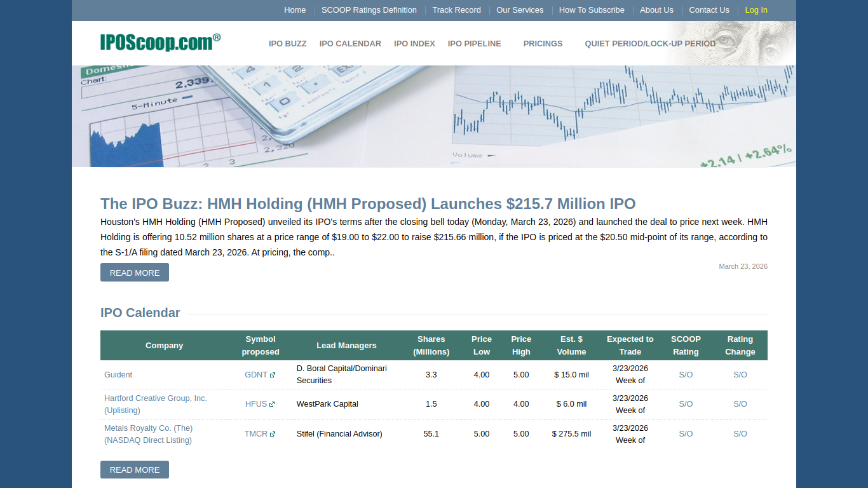The image size is (868, 488).
Task: Click the Price Low column header
Action: tap(482, 346)
